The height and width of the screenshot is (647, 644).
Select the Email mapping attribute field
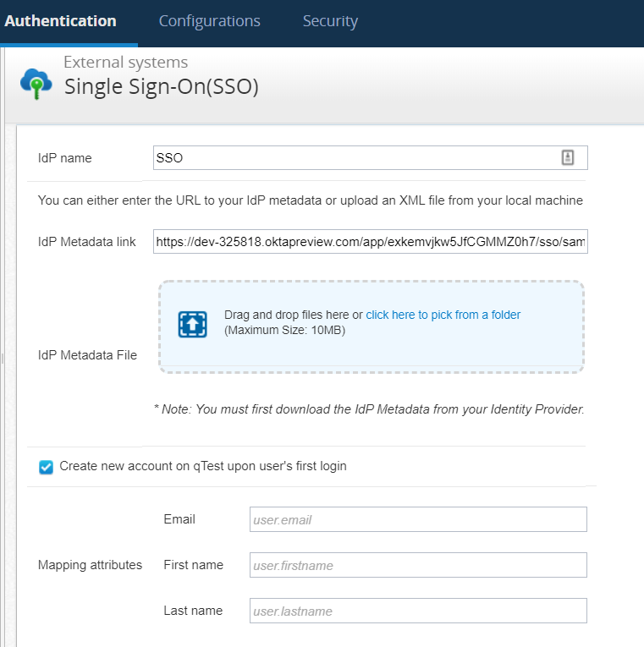pyautogui.click(x=418, y=519)
